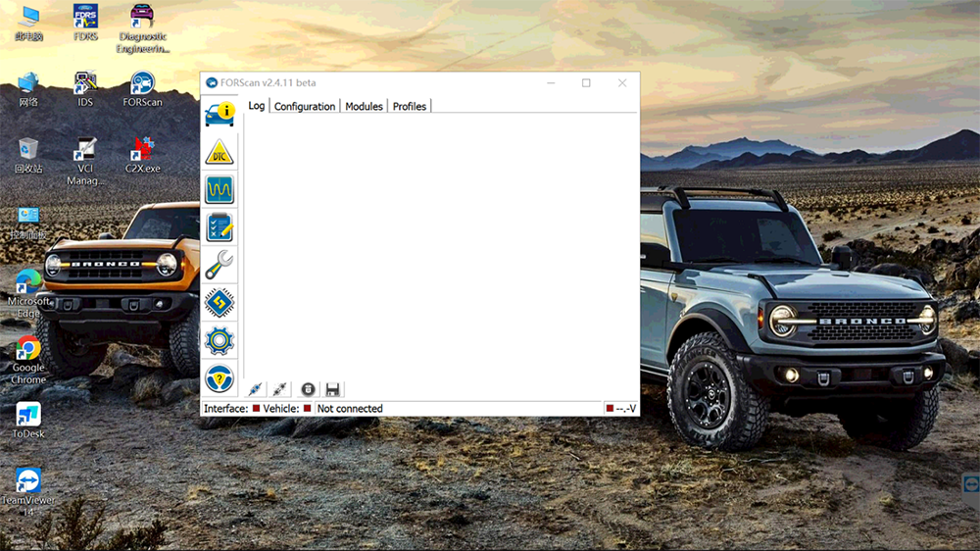Select the FORScan desktop shortcut

pos(142,89)
